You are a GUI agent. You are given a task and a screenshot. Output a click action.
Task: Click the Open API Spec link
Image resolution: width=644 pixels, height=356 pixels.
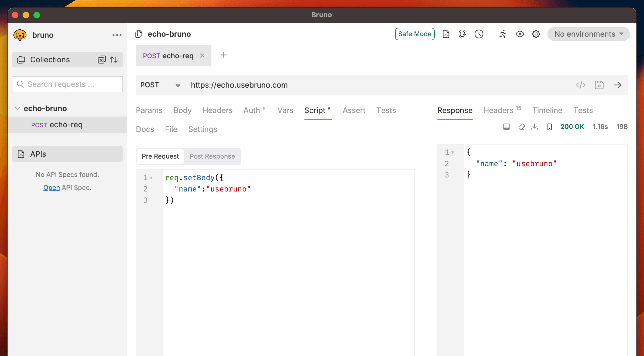[52, 188]
